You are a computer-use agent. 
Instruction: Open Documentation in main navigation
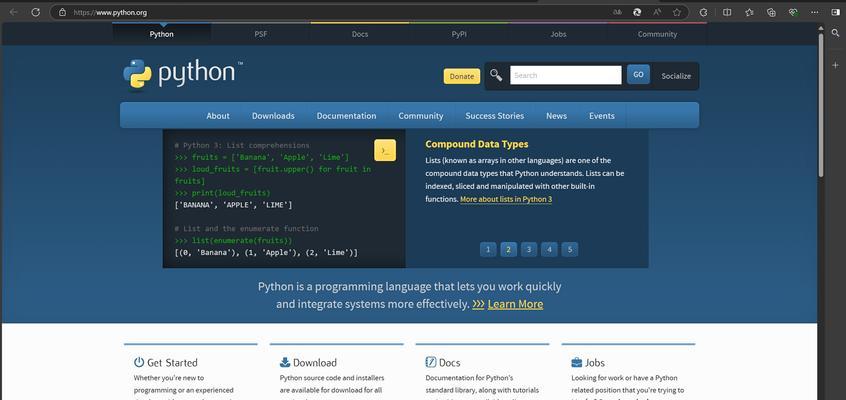pyautogui.click(x=346, y=116)
